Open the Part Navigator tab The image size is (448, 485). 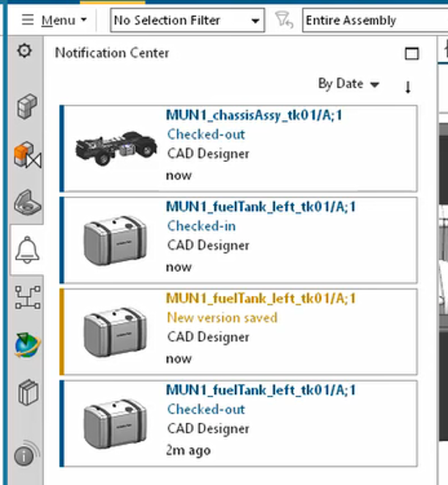[x=26, y=203]
